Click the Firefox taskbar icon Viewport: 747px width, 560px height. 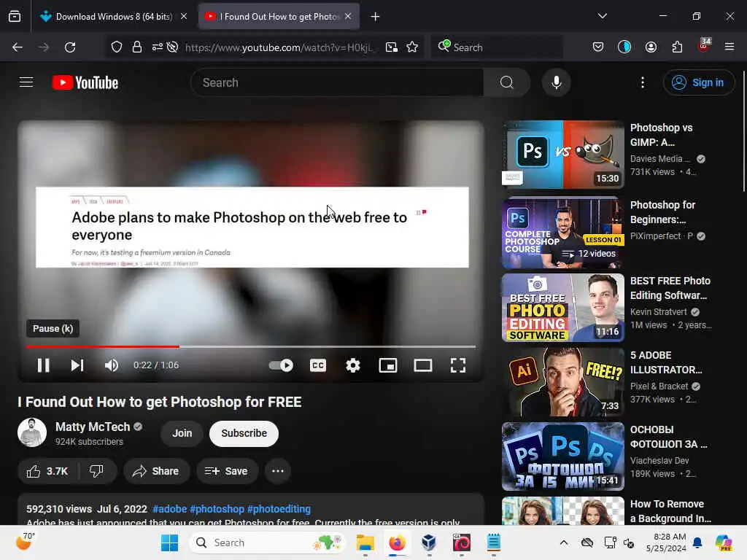click(397, 542)
